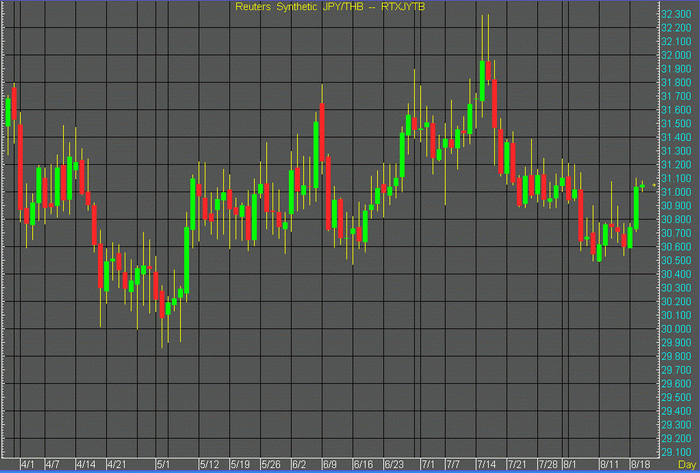The width and height of the screenshot is (700, 473).
Task: Select the 31.400 price label
Action: tap(676, 137)
